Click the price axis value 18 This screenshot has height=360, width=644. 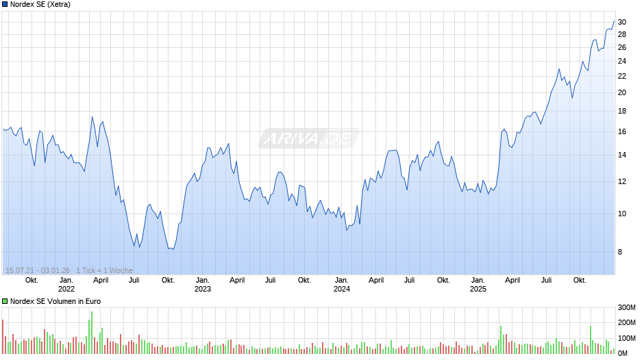(x=622, y=112)
